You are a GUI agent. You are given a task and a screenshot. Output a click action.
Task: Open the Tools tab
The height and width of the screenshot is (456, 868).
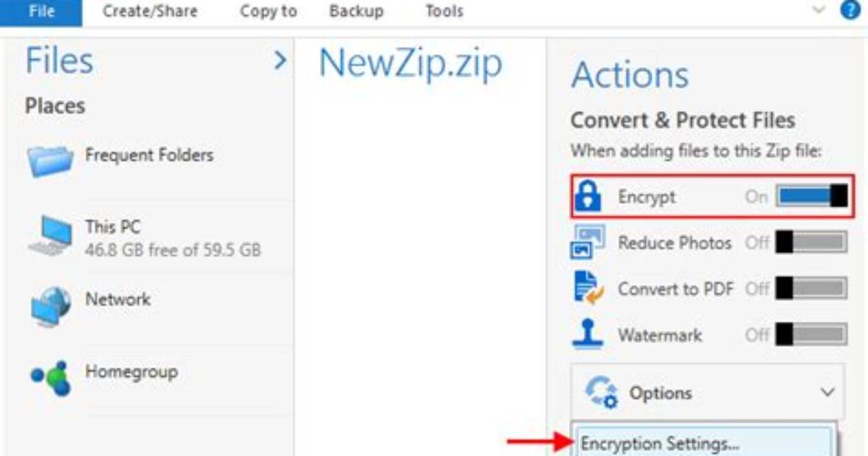444,11
